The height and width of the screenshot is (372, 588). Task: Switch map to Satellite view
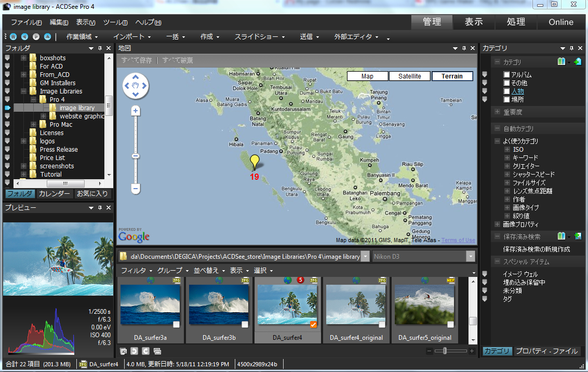tap(409, 76)
